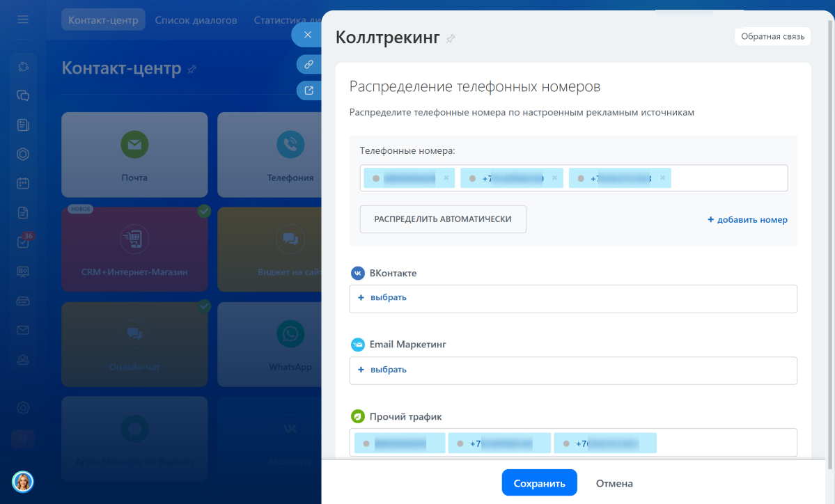Viewport: 835px width, 504px height.
Task: Switch to Список диалогов tab
Action: [196, 20]
